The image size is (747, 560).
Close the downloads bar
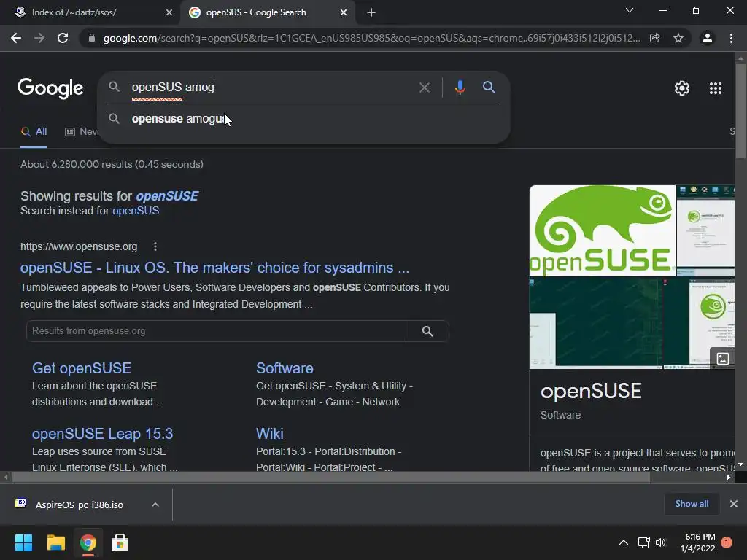click(x=734, y=504)
